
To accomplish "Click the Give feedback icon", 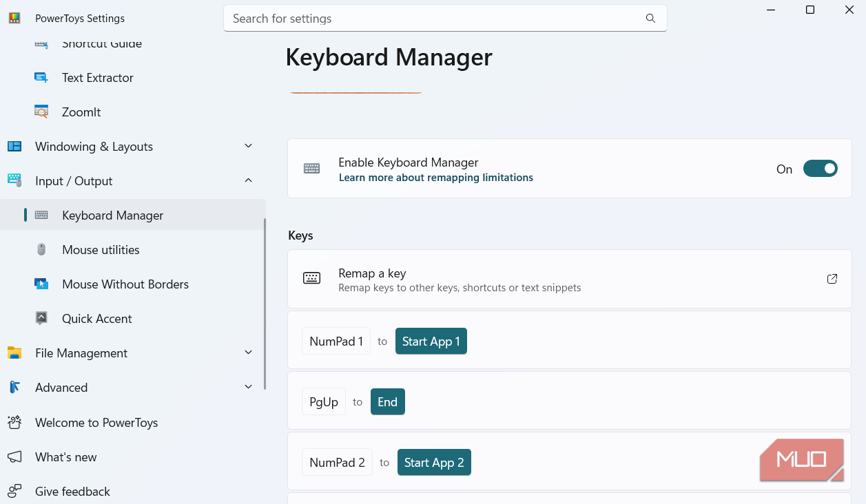I will 14,491.
